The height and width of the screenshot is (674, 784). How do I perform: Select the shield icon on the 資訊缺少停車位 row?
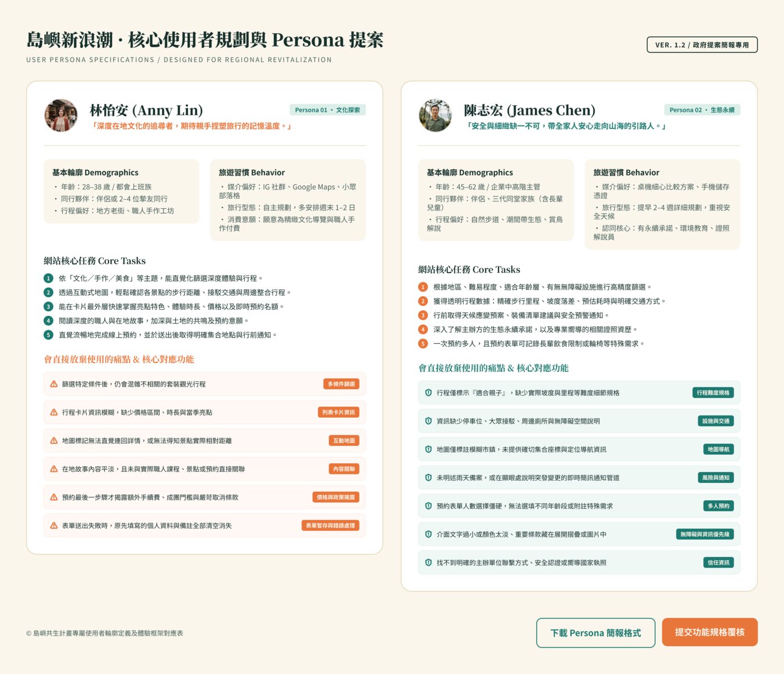point(428,421)
